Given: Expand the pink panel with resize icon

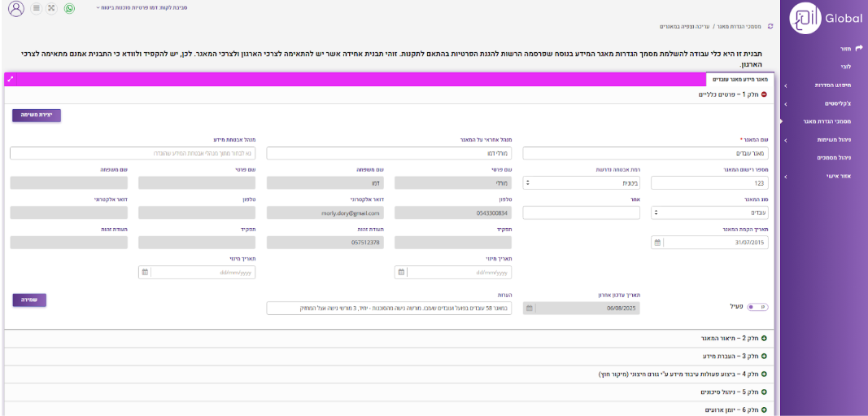Looking at the screenshot, I should pos(10,80).
